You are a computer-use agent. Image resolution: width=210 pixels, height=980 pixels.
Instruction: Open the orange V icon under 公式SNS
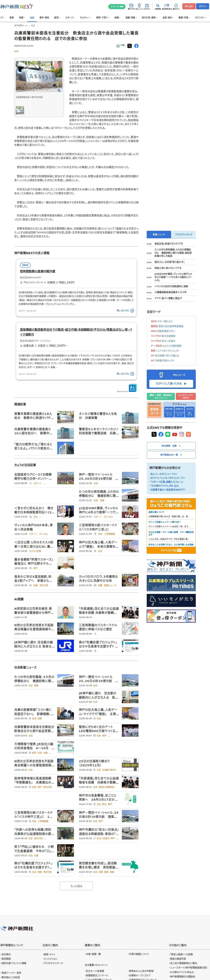(188, 434)
